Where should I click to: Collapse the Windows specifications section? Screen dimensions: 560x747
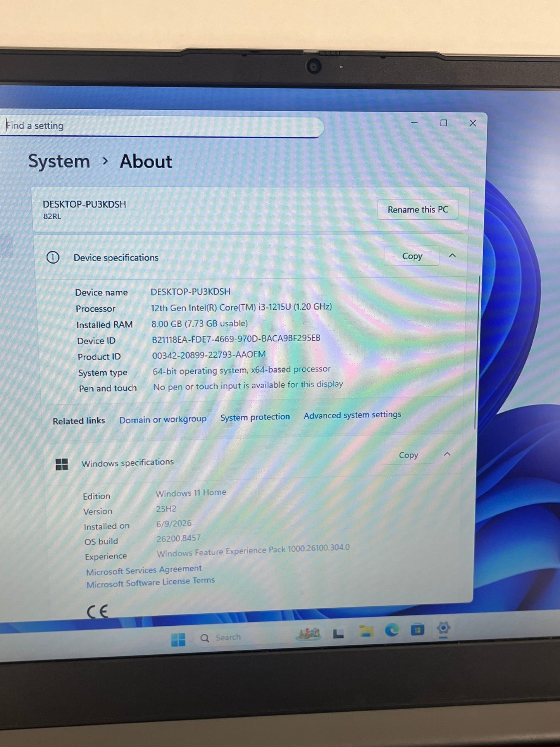click(x=447, y=454)
